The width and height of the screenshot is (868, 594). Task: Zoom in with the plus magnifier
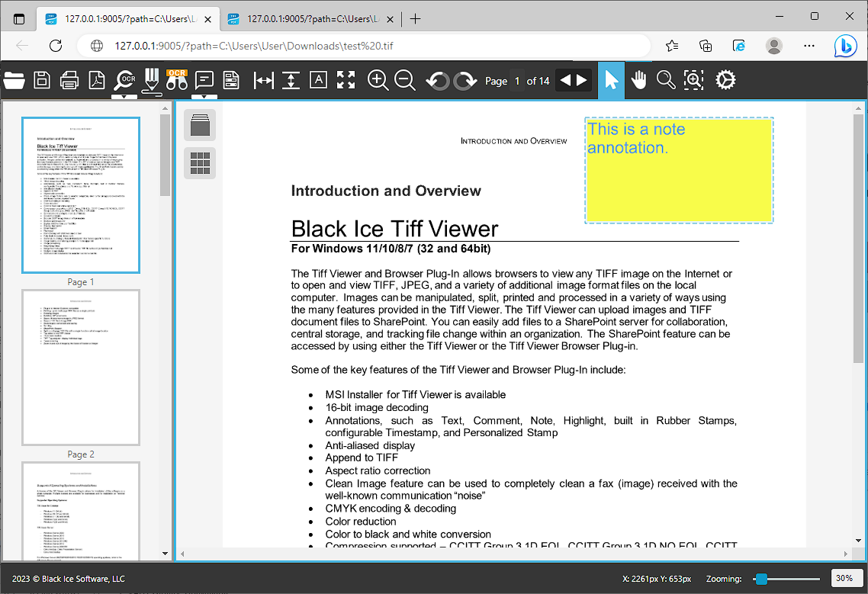378,80
